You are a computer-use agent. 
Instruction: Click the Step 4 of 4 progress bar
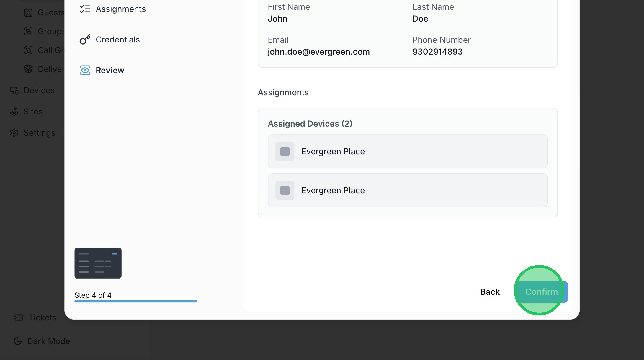(x=135, y=301)
